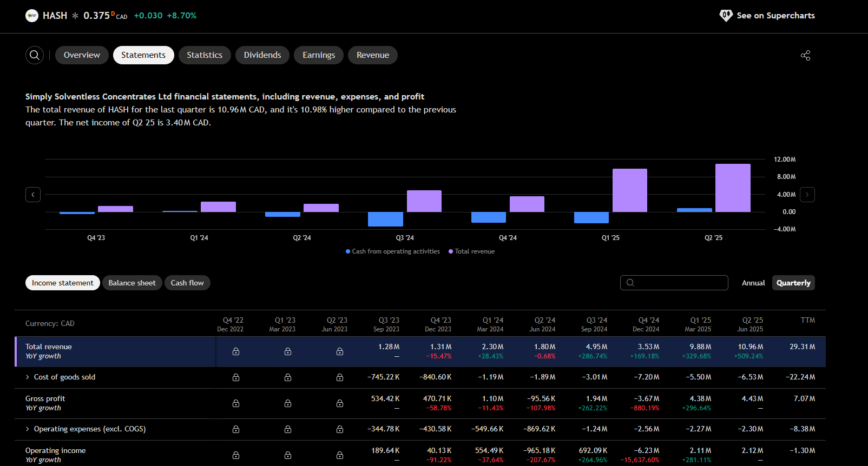Click lock icon in Gross profit Q4 '22
This screenshot has width=868, height=466.
(x=236, y=403)
